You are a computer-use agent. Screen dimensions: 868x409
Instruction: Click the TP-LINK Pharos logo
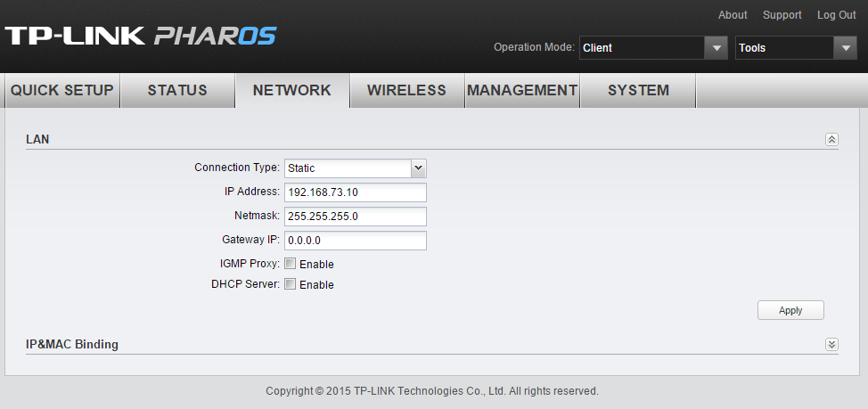tap(140, 36)
